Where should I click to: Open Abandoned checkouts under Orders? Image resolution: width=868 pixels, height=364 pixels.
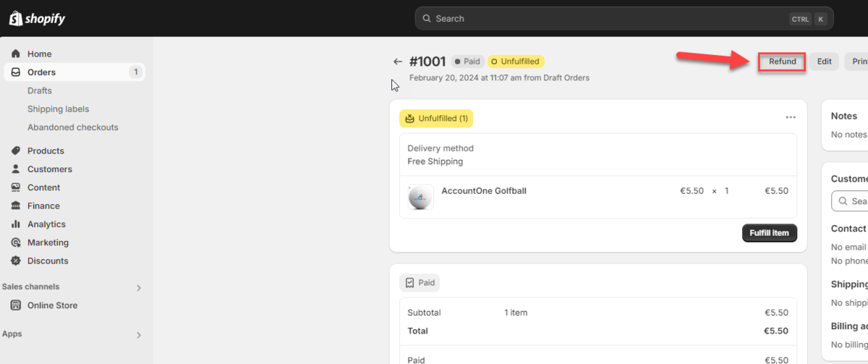click(x=72, y=127)
